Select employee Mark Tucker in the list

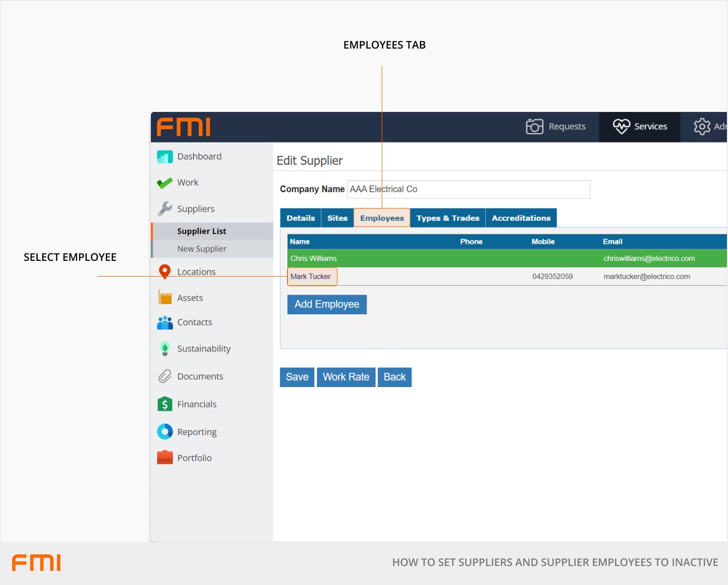click(311, 277)
